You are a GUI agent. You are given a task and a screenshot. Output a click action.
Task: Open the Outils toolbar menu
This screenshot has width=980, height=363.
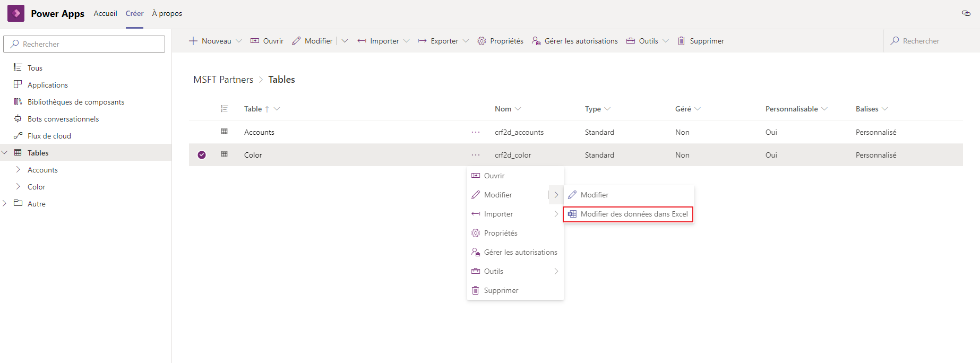(x=642, y=41)
